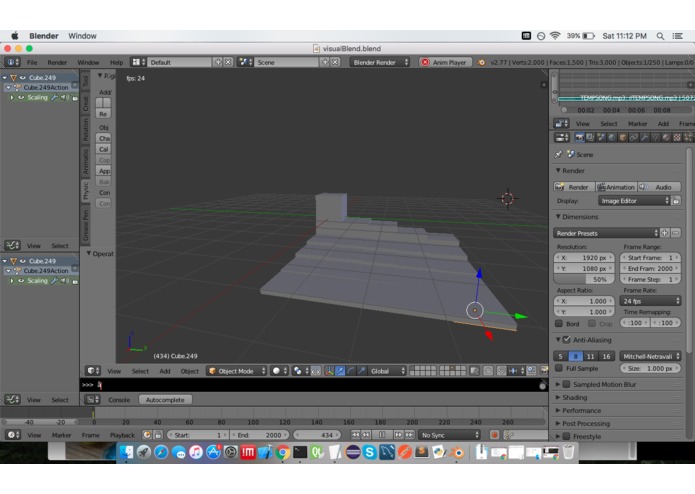Add a new scene with plus icon
Image resolution: width=695 pixels, height=494 pixels.
tap(325, 62)
